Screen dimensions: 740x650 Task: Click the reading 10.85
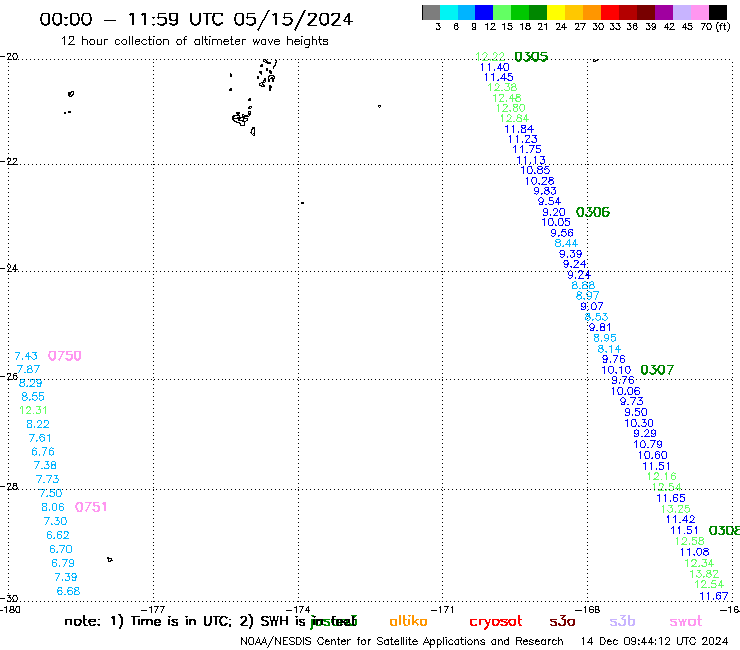pyautogui.click(x=535, y=170)
